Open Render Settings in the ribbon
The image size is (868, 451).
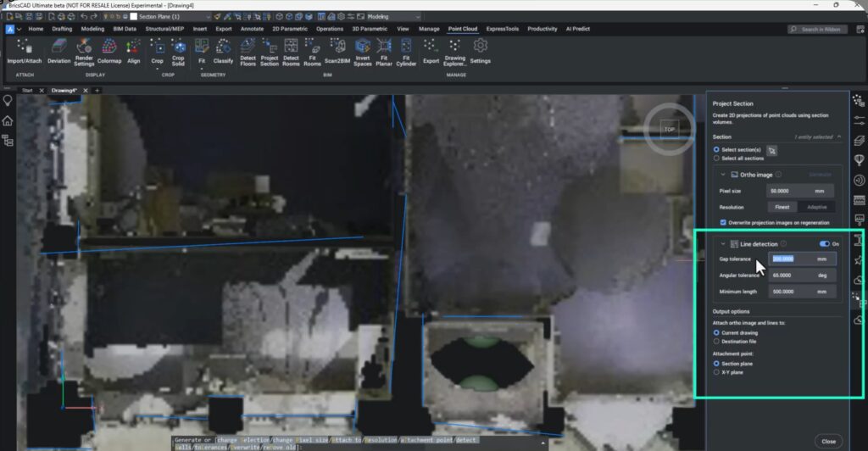coord(84,52)
